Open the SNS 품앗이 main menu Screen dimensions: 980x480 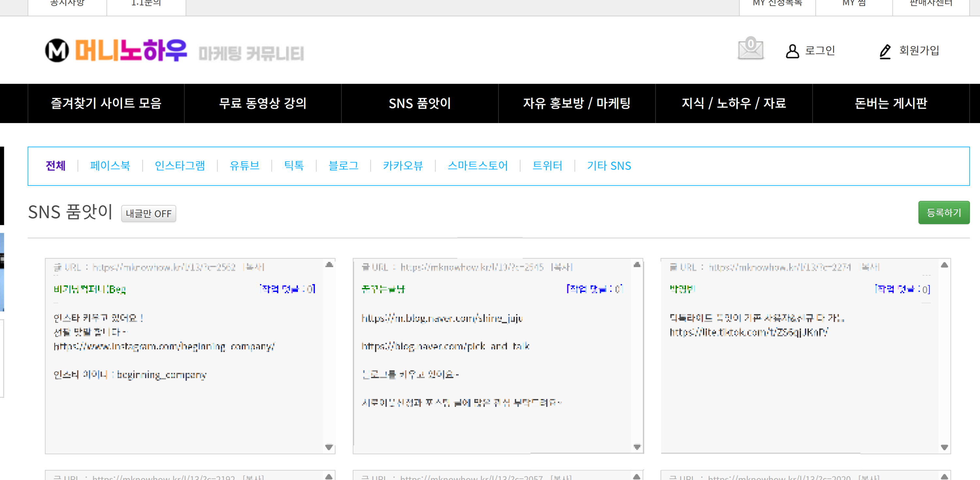click(420, 103)
